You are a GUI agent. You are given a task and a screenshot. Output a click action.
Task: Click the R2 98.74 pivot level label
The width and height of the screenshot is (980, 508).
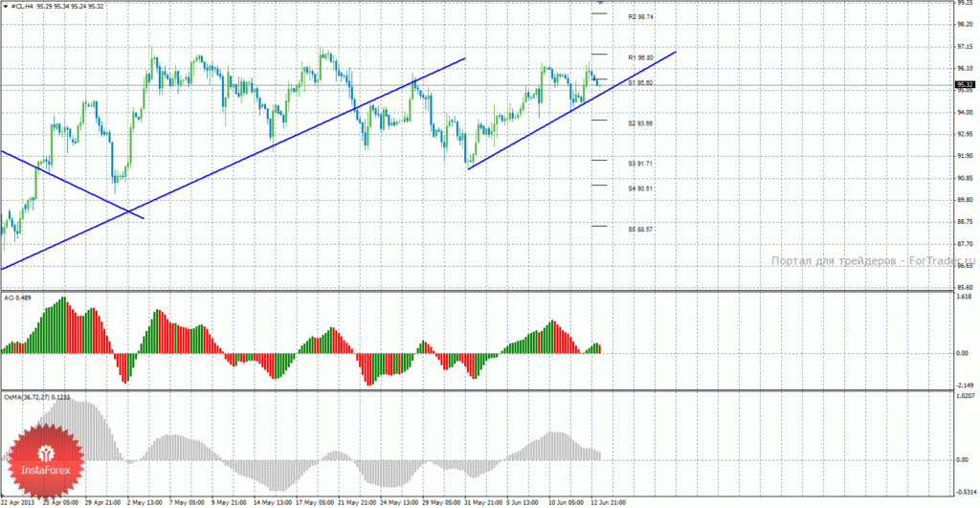click(640, 17)
